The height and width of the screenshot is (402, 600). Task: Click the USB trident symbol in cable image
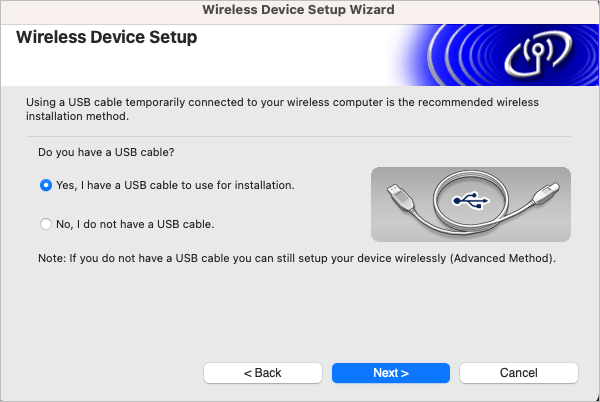point(470,200)
